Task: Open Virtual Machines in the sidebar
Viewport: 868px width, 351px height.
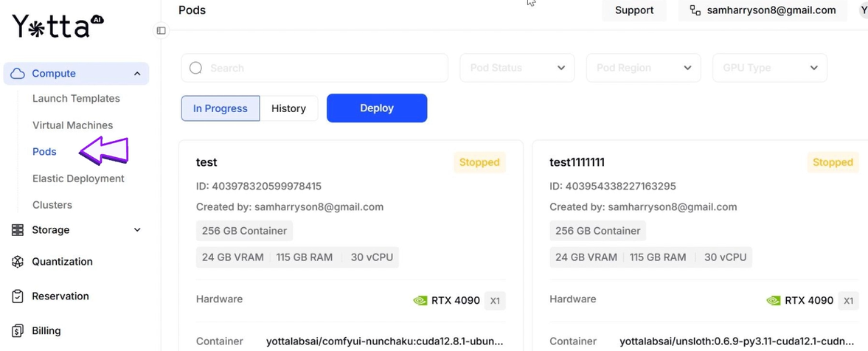Action: (x=73, y=125)
